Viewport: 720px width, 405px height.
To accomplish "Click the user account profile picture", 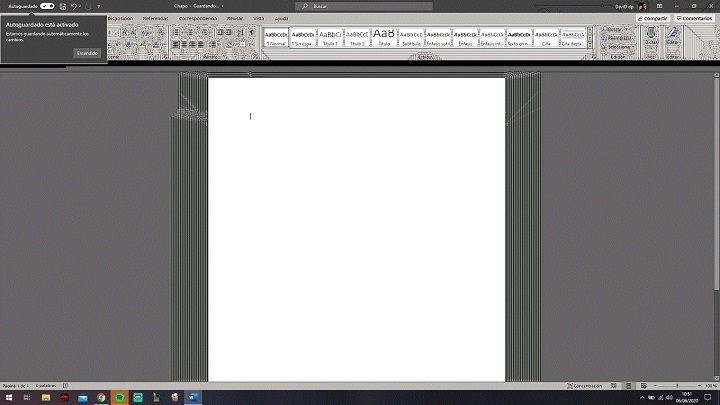I will point(642,6).
